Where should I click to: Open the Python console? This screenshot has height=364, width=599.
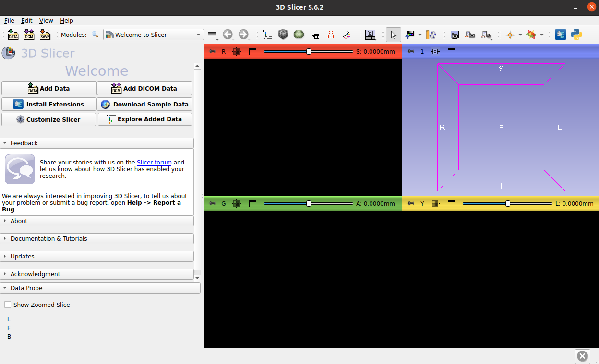(x=576, y=35)
